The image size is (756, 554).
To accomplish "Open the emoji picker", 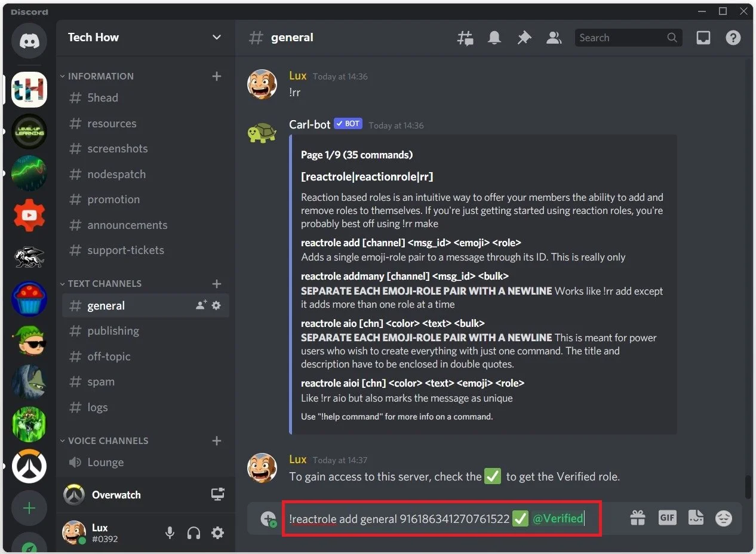I will point(724,518).
